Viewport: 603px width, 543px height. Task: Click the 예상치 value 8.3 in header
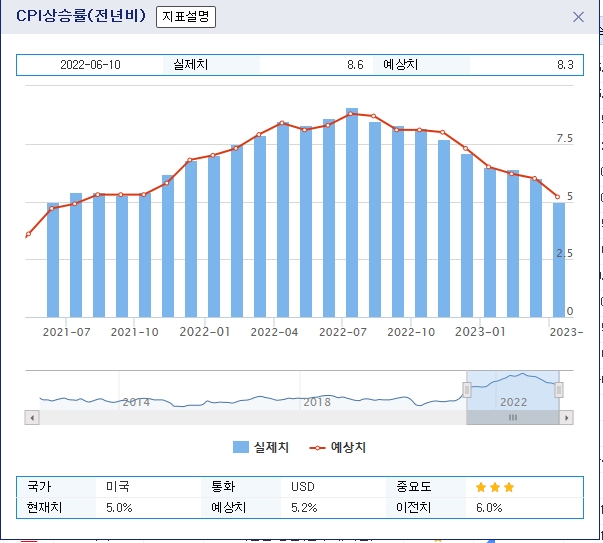pos(565,65)
